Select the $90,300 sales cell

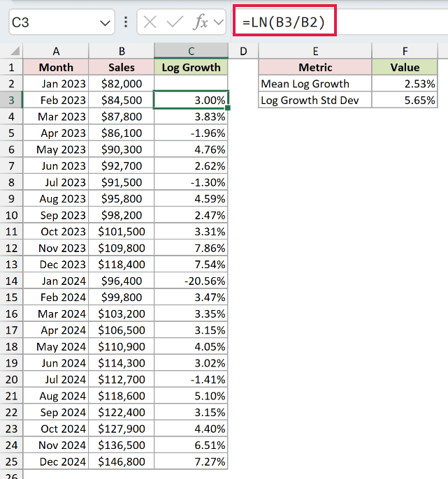[122, 149]
